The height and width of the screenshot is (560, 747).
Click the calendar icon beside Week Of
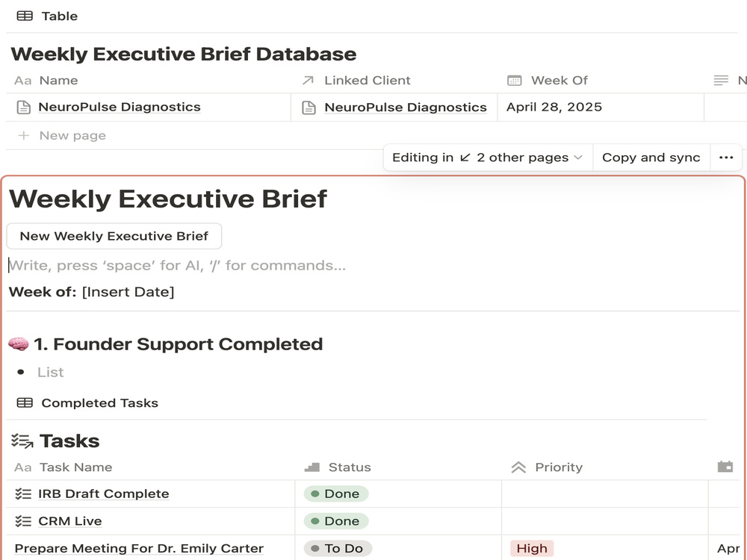515,81
